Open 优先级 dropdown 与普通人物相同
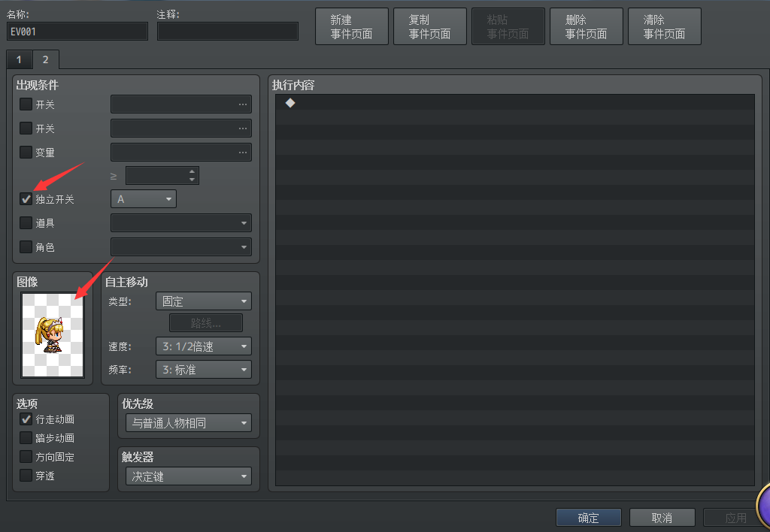Viewport: 770px width, 532px height. tap(189, 423)
